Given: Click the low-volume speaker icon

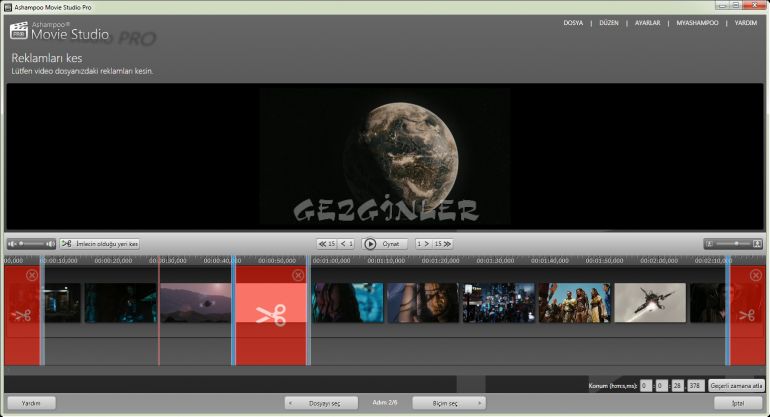Looking at the screenshot, I should tap(12, 244).
